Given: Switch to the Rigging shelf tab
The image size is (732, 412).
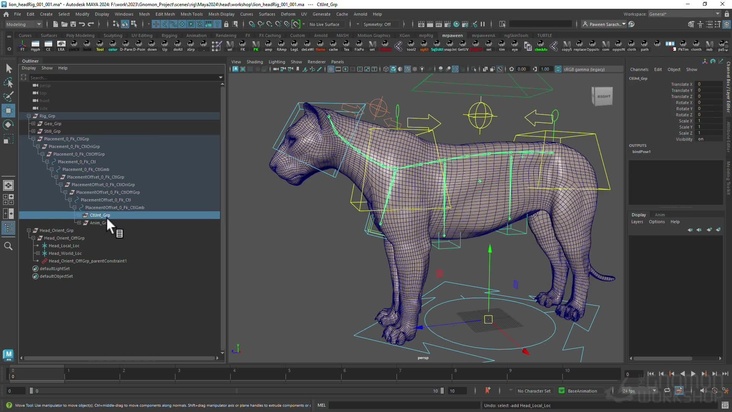Looking at the screenshot, I should (x=169, y=35).
